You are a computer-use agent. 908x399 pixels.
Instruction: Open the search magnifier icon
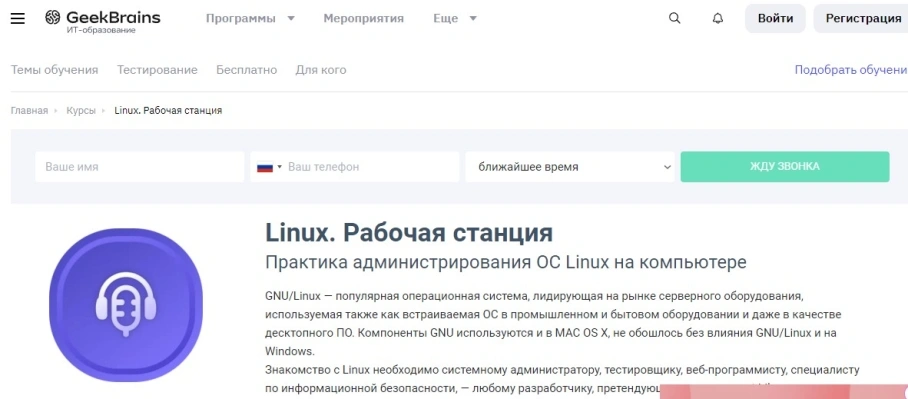pos(675,19)
